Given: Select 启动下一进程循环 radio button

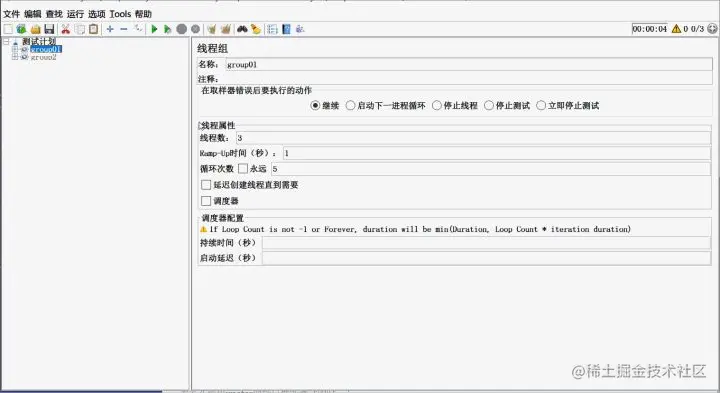Looking at the screenshot, I should pos(350,106).
